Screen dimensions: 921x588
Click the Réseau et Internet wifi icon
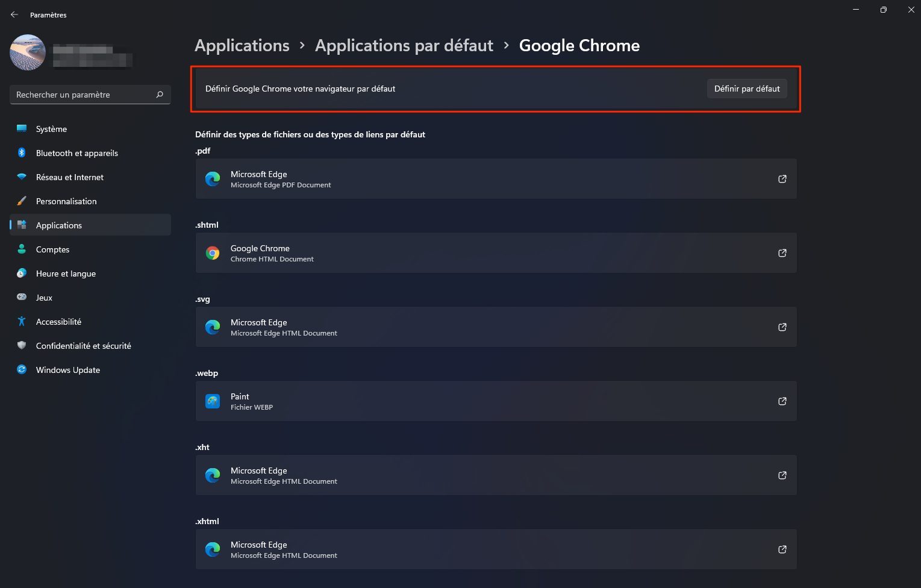coord(22,177)
